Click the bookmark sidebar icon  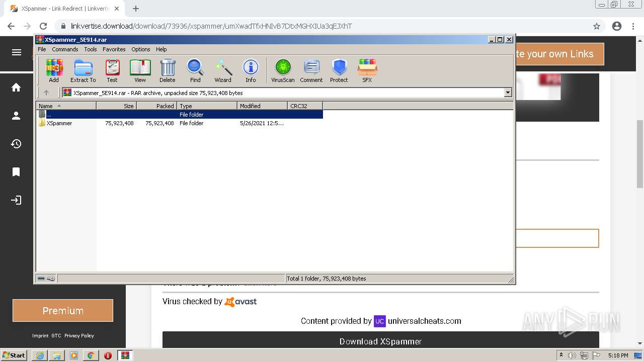point(16,172)
